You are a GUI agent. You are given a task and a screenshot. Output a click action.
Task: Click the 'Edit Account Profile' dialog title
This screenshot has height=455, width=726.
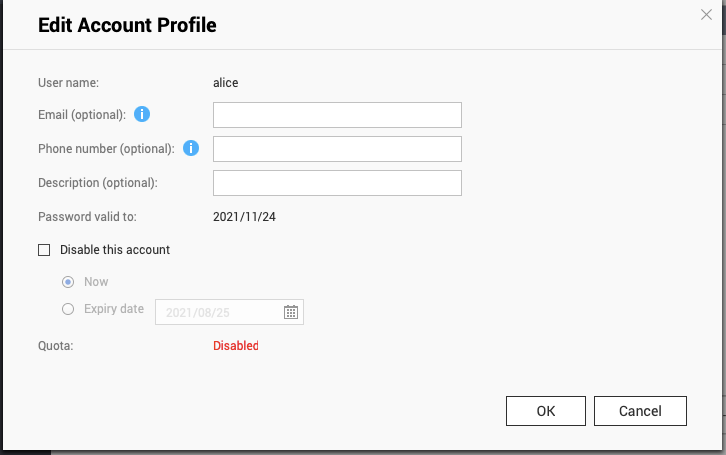(x=127, y=25)
